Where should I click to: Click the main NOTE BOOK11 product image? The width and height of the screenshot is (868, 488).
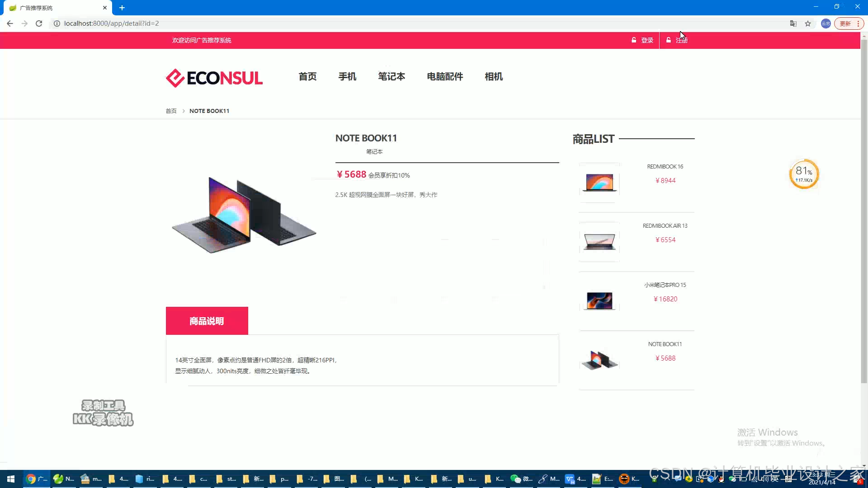tap(244, 215)
